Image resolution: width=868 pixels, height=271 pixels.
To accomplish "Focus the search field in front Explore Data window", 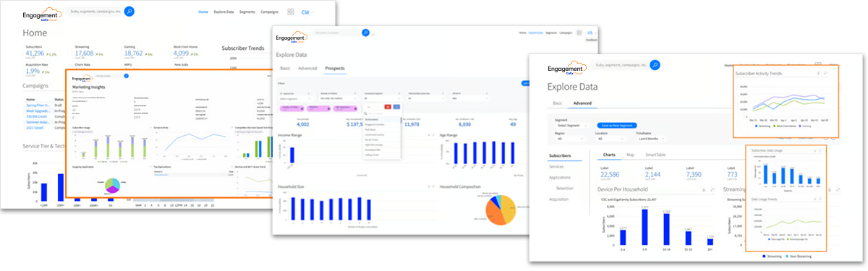I will point(621,65).
